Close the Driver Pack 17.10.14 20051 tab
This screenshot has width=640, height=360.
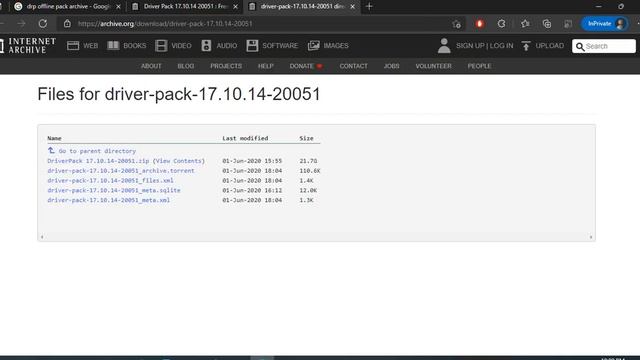pyautogui.click(x=235, y=7)
